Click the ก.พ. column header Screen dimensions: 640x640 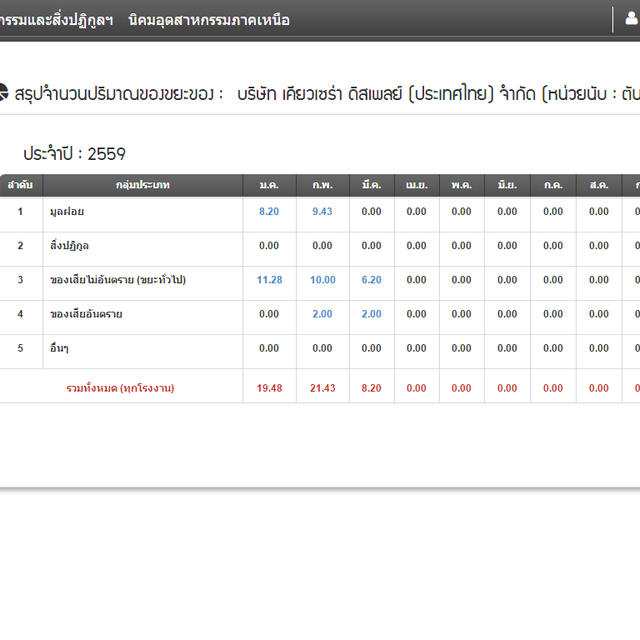[323, 185]
